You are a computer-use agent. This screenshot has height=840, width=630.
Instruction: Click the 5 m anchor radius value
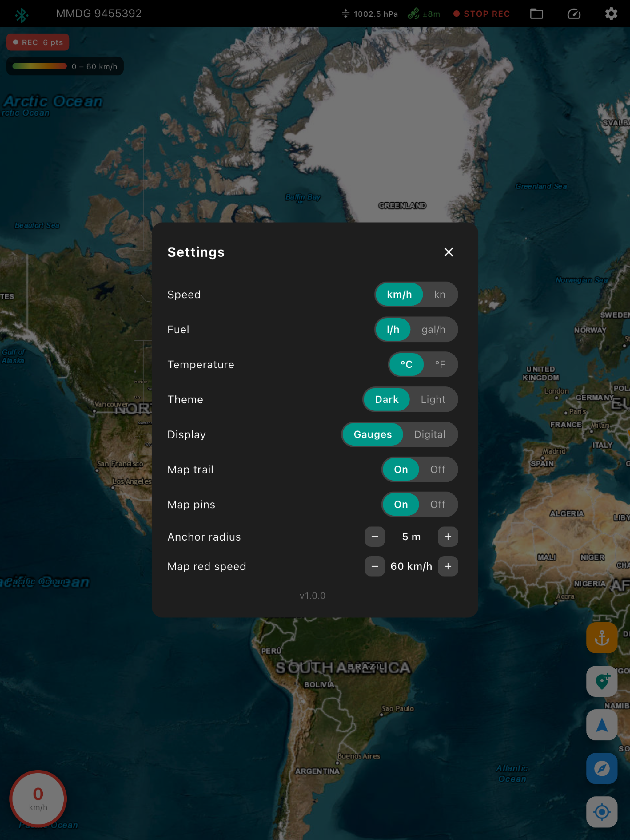[411, 537]
